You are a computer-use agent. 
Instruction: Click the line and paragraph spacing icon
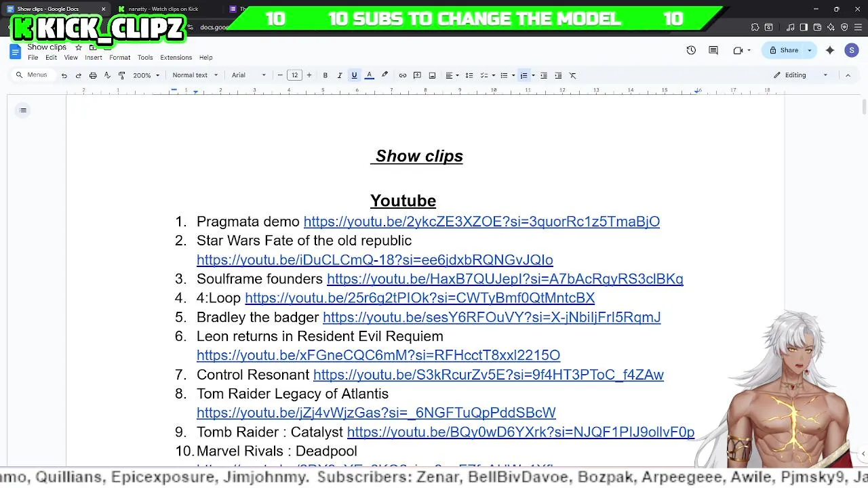pos(469,75)
